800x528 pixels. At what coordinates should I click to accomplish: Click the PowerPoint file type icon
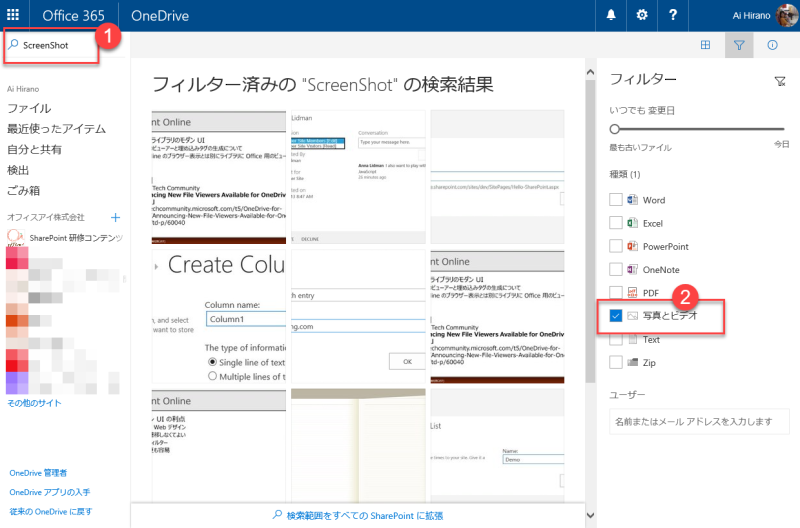point(632,246)
